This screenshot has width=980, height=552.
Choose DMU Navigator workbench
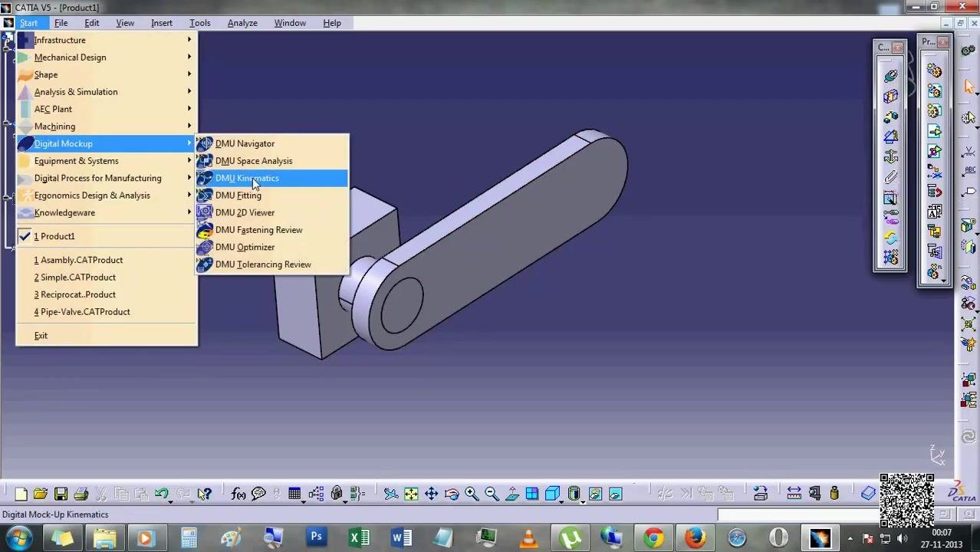(271, 143)
